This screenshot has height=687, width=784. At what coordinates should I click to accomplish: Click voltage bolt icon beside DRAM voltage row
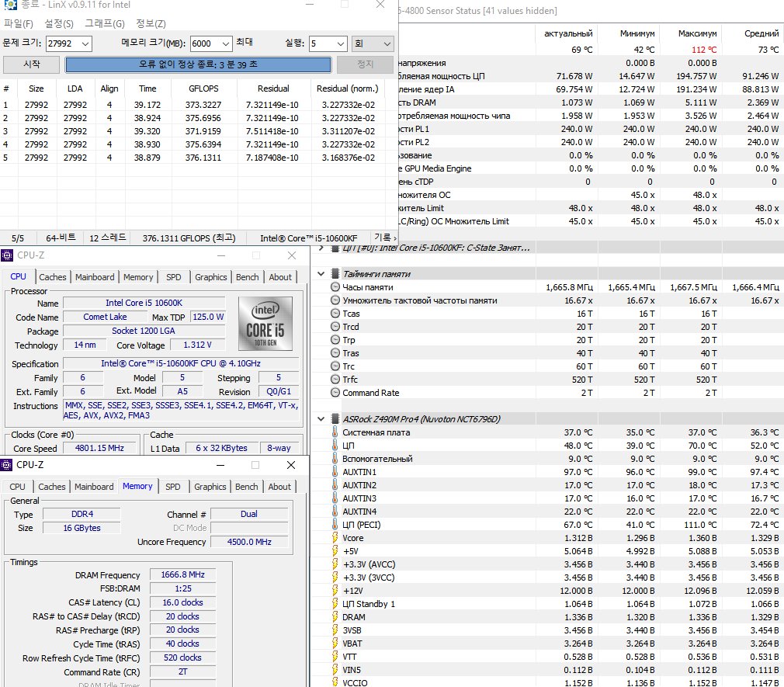(335, 617)
